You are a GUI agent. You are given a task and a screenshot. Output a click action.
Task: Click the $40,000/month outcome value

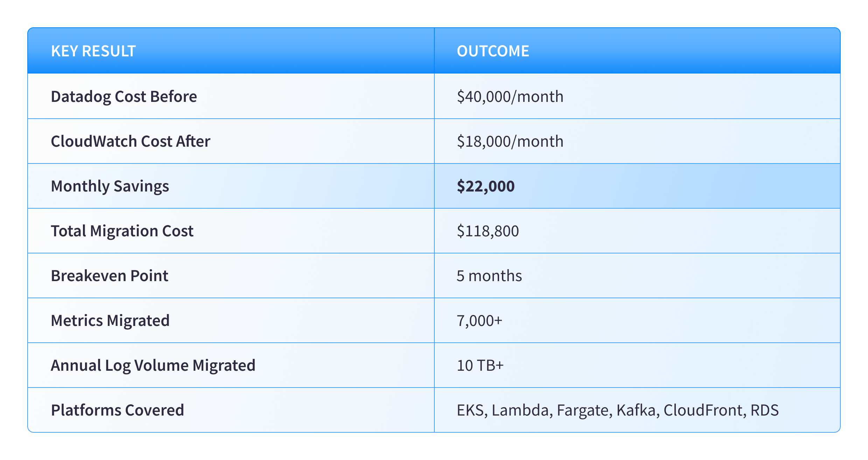click(510, 97)
